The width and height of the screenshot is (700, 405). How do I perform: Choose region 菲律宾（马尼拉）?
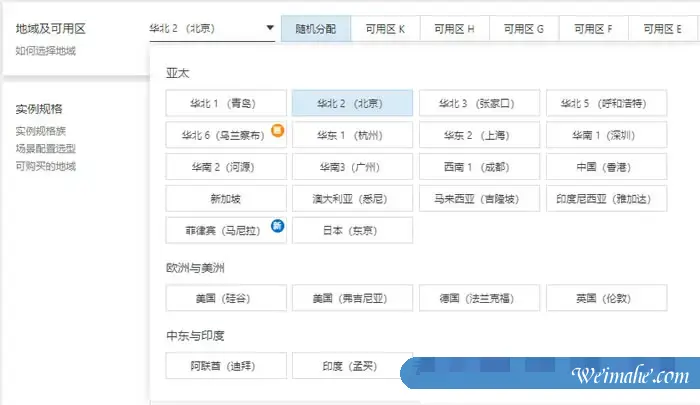point(226,230)
